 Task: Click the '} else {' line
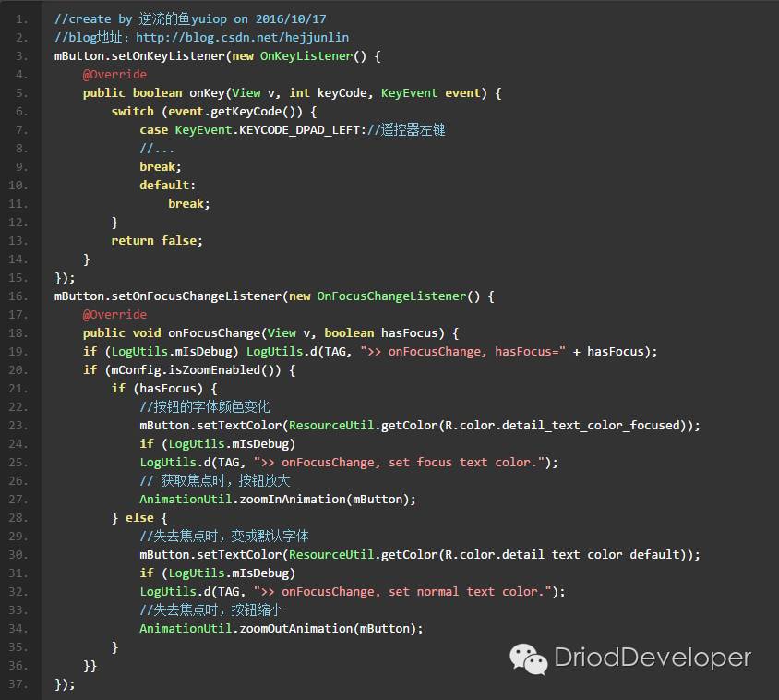click(139, 518)
